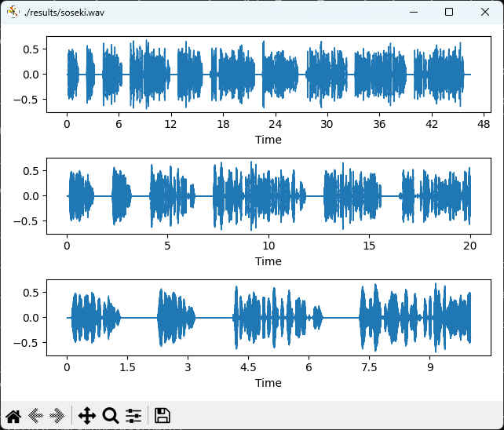Open the Configure subplots dialog
The image size is (504, 430).
tap(133, 416)
